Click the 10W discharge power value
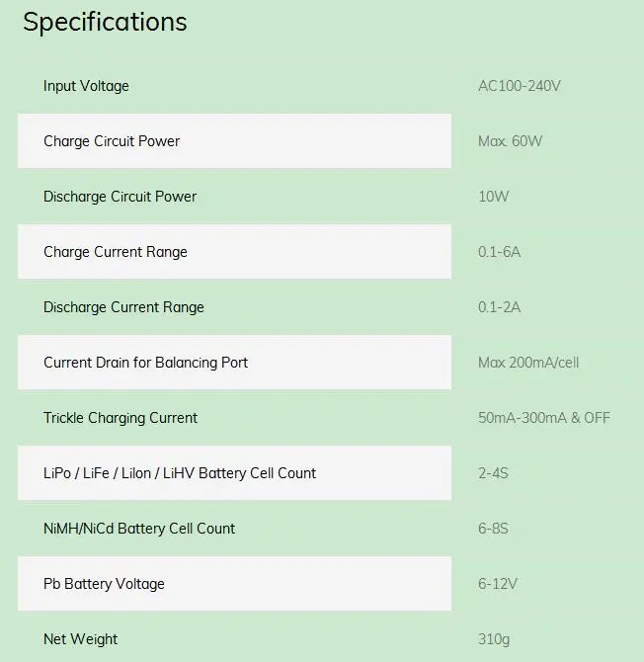This screenshot has height=662, width=644. pyautogui.click(x=493, y=197)
